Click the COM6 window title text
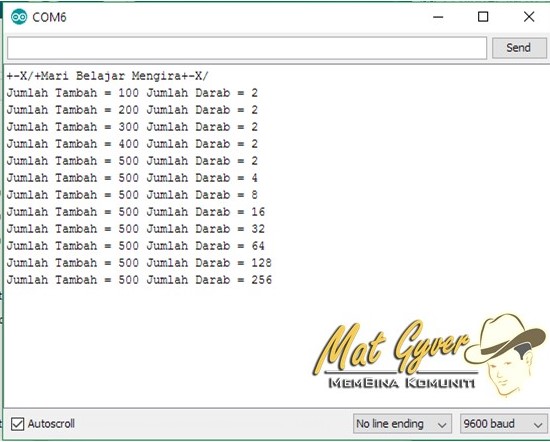550x442 pixels. 49,17
